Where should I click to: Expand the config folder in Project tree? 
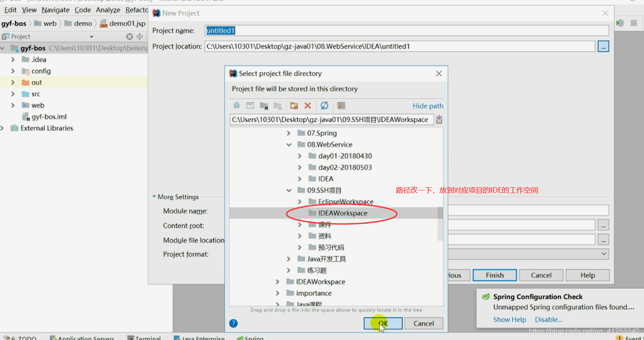(13, 71)
